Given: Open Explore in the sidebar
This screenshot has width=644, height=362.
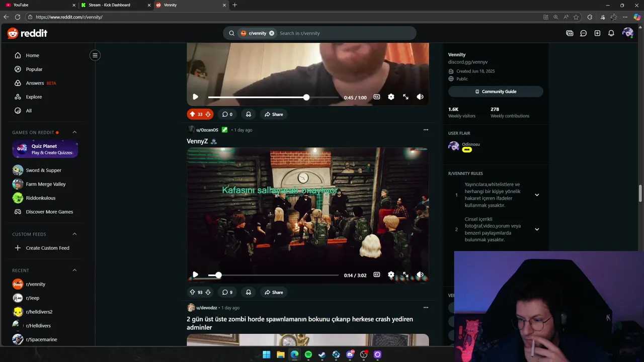Looking at the screenshot, I should [x=34, y=97].
